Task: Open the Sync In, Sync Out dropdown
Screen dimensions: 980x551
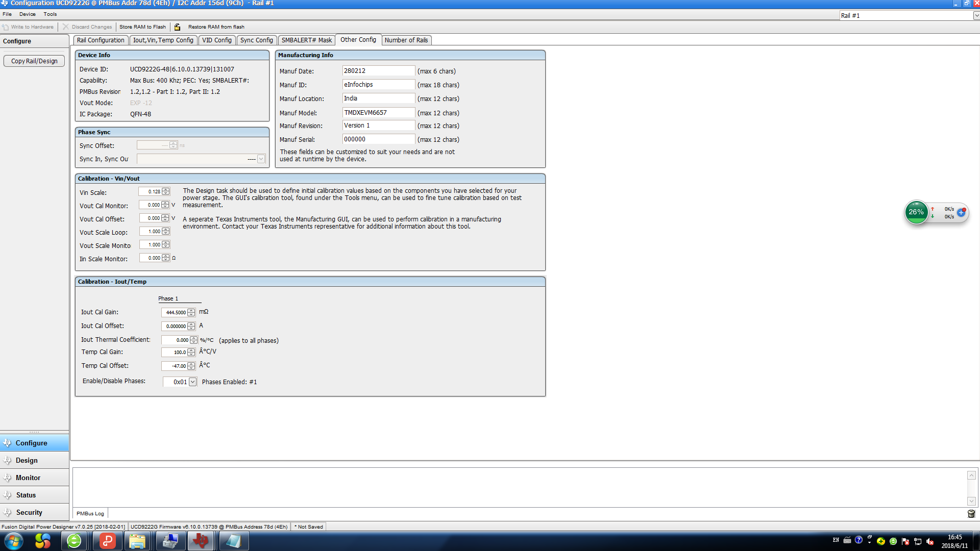Action: (261, 159)
